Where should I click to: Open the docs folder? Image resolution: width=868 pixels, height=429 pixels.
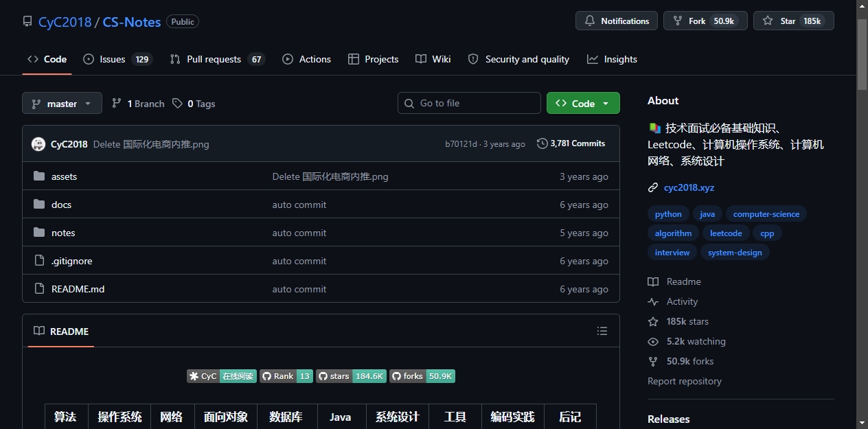(x=61, y=205)
